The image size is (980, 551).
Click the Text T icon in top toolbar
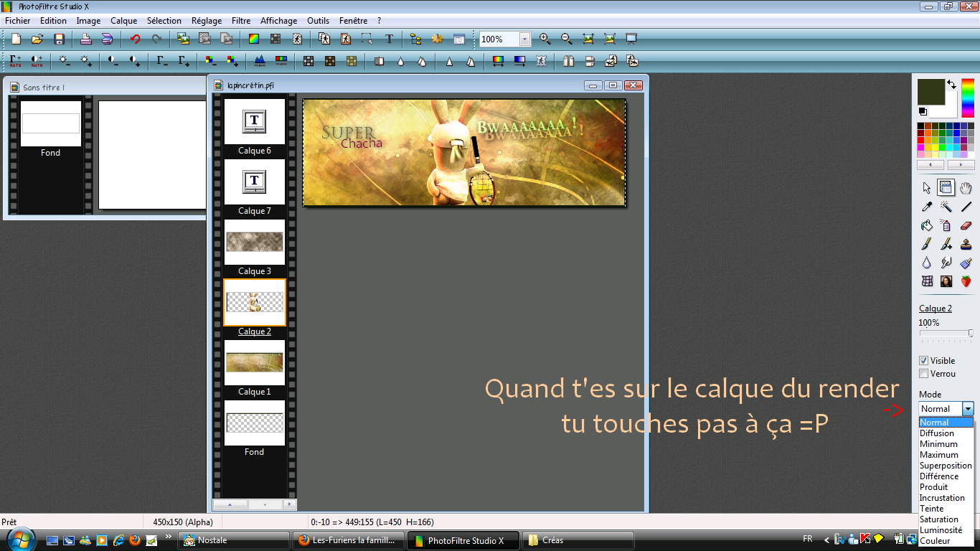click(x=389, y=39)
